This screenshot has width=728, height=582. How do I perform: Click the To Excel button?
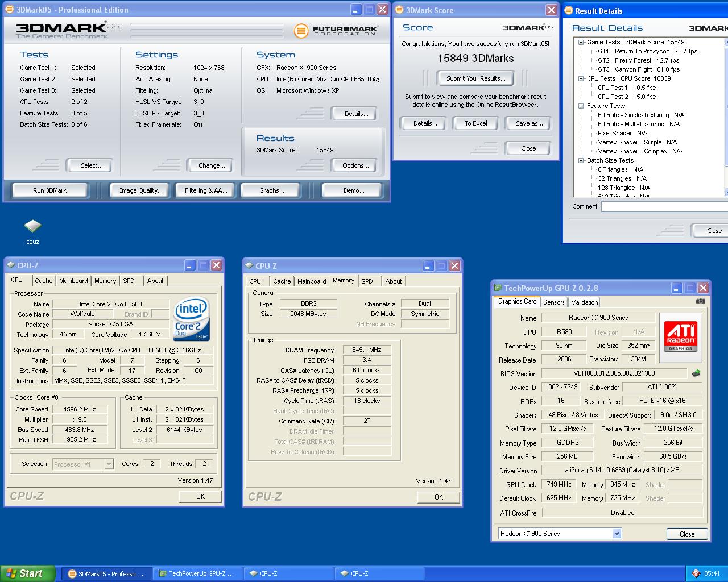(475, 123)
